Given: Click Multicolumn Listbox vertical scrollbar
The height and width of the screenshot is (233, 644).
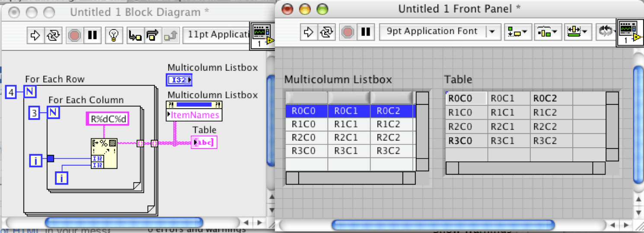Looking at the screenshot, I should 422,131.
